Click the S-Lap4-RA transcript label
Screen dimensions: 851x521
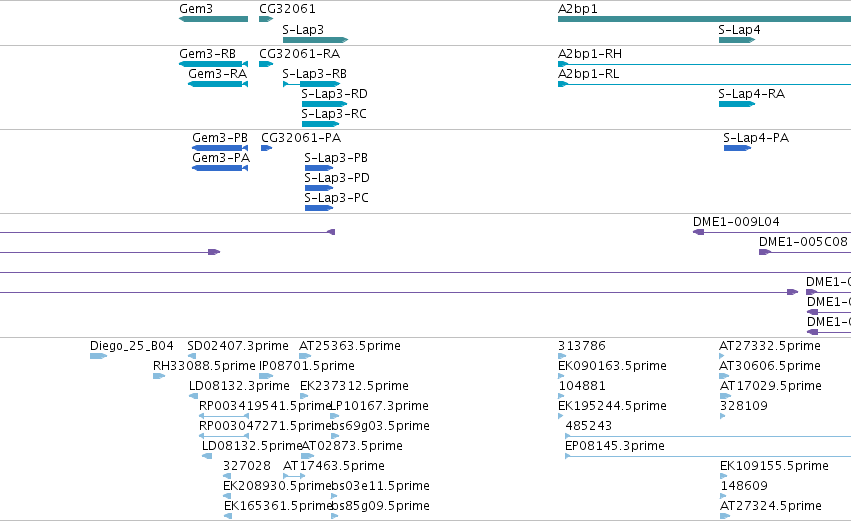click(752, 94)
